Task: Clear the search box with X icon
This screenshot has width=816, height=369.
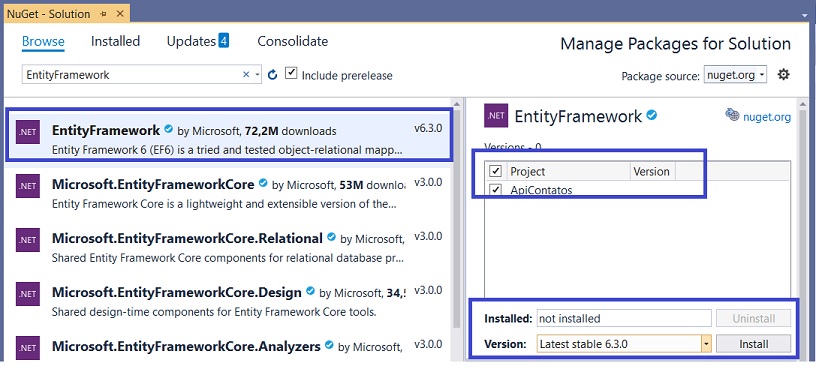Action: click(x=246, y=75)
